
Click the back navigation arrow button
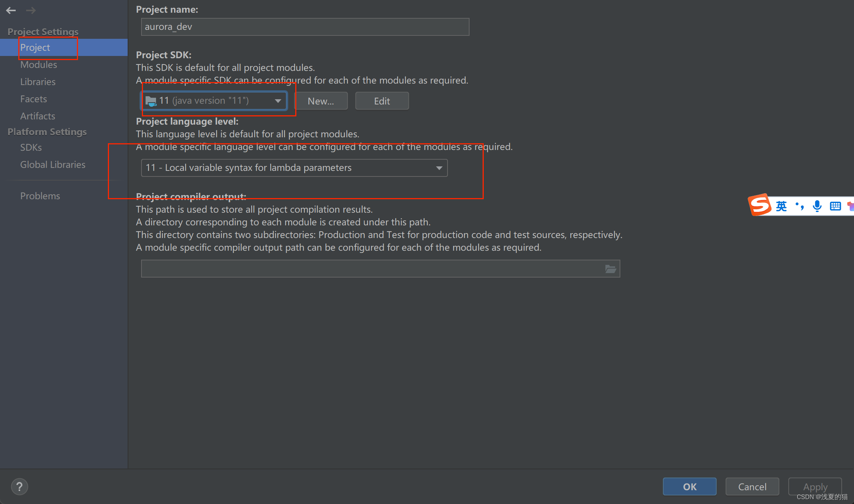(x=11, y=9)
